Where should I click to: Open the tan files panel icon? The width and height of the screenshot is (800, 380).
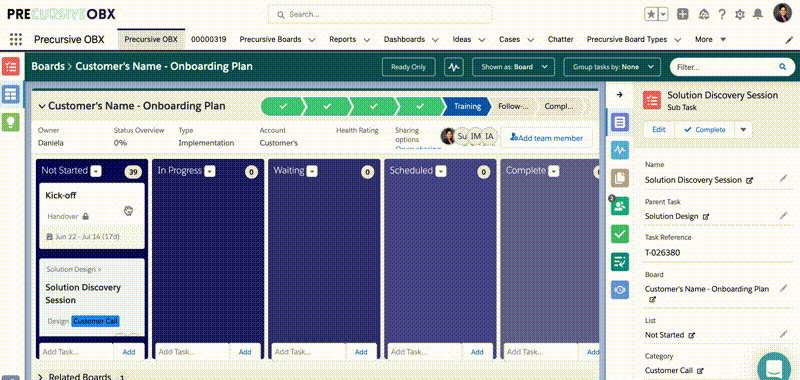(x=619, y=178)
